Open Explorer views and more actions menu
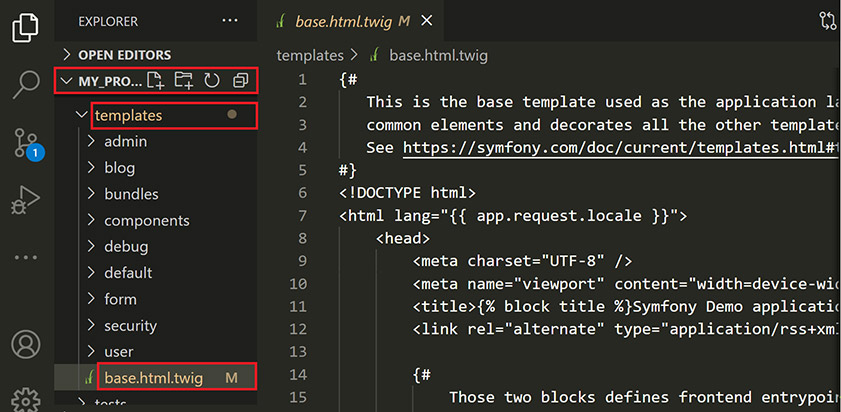841x412 pixels. 230,21
